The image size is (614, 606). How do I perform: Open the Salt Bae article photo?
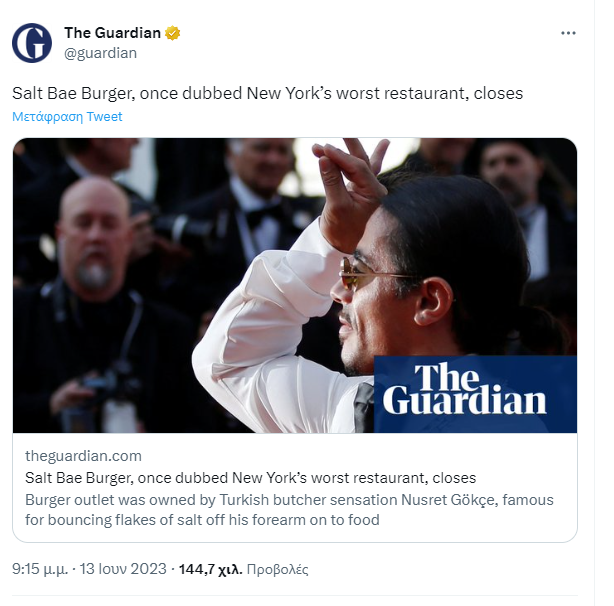[x=295, y=285]
